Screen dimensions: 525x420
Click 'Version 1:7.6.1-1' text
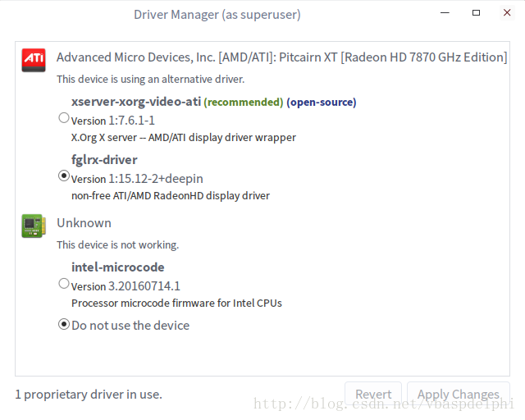113,121
